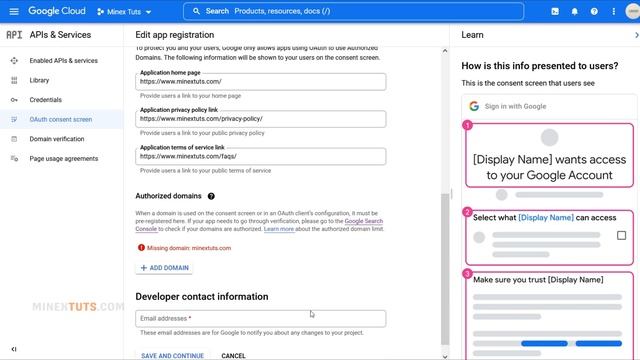Click the Application terms of service link field
The width and height of the screenshot is (640, 360).
pos(260,156)
